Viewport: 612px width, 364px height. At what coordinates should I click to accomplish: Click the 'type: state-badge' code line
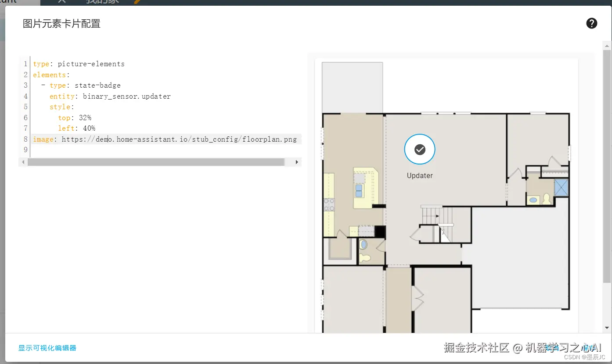[x=81, y=86]
